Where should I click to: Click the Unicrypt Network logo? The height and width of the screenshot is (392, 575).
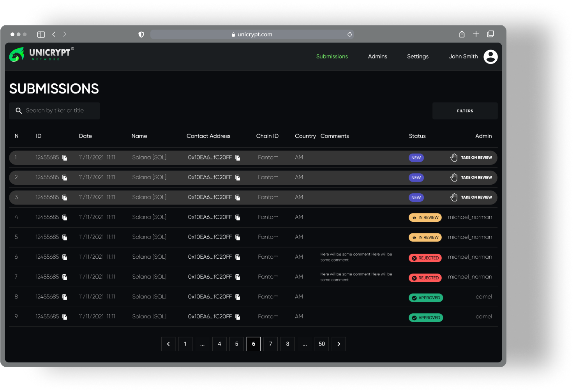[41, 55]
